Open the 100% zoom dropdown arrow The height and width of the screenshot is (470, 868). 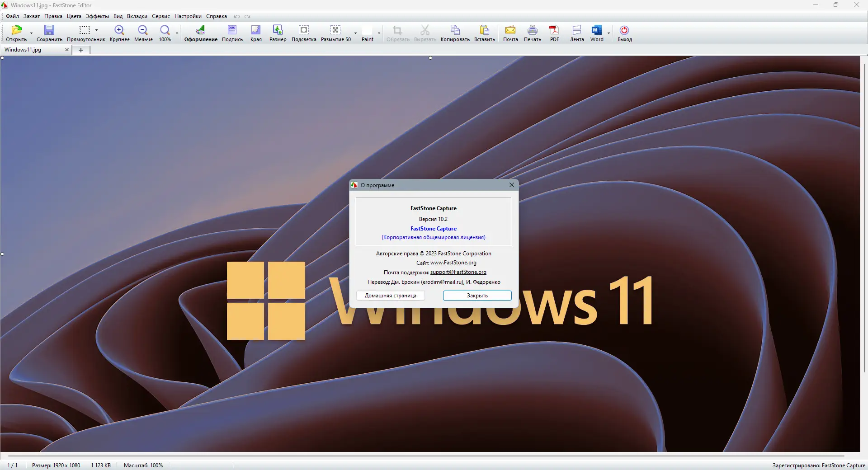[x=177, y=33]
